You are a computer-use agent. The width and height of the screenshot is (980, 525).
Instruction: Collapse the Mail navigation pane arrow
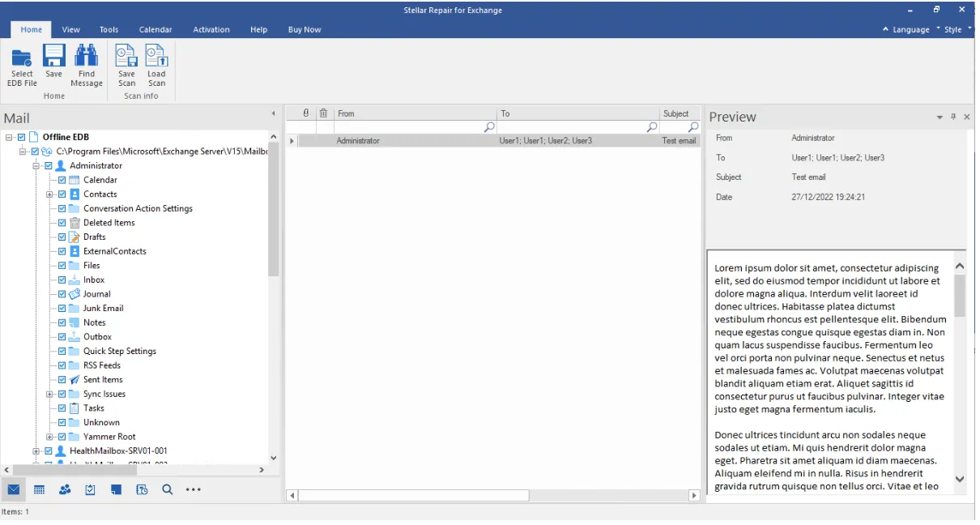(273, 113)
